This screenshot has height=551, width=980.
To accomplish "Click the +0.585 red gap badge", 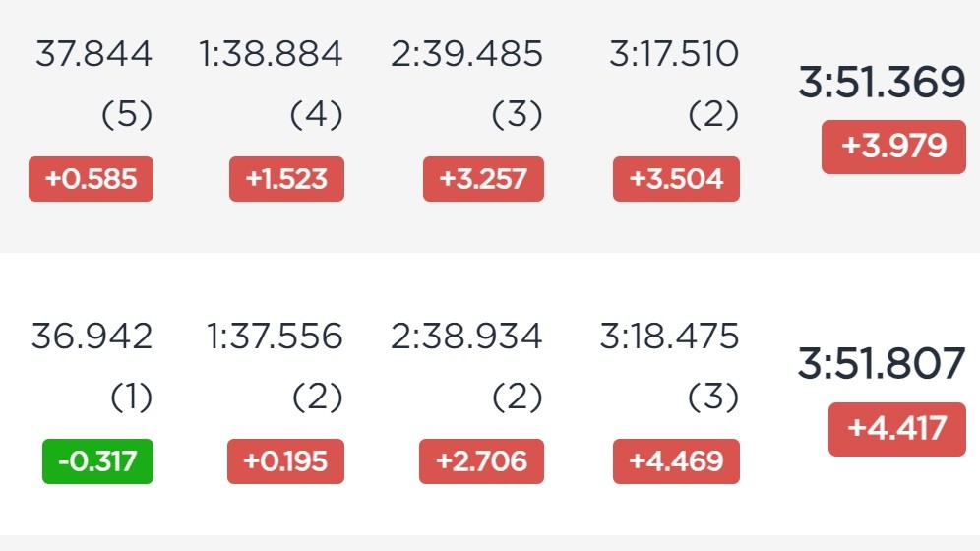I will [x=91, y=179].
